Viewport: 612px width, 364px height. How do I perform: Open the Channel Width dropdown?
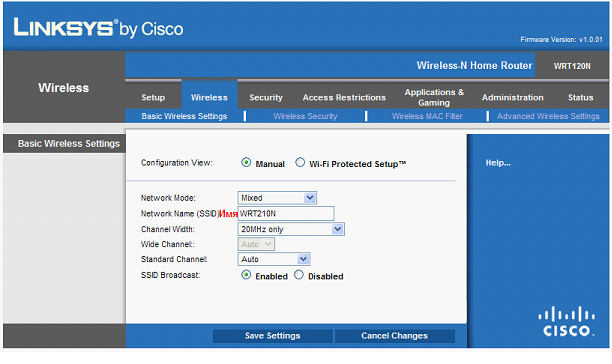[x=291, y=229]
